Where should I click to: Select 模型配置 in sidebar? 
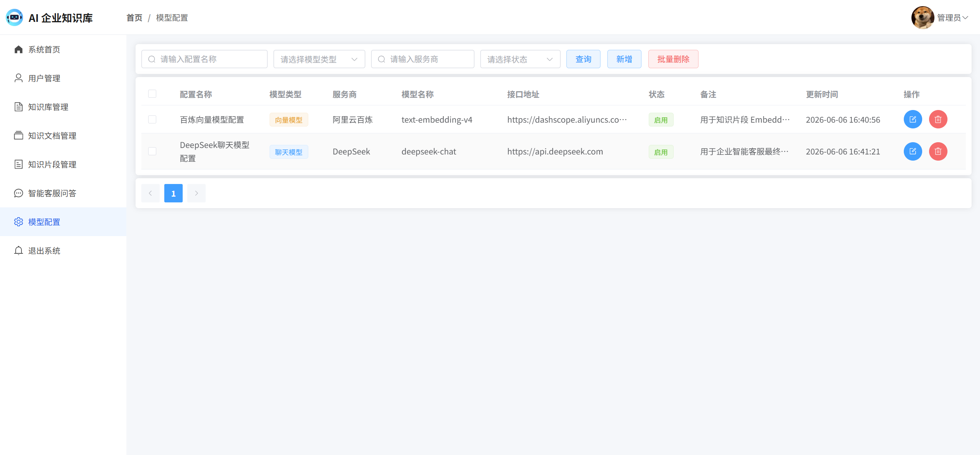pos(63,222)
